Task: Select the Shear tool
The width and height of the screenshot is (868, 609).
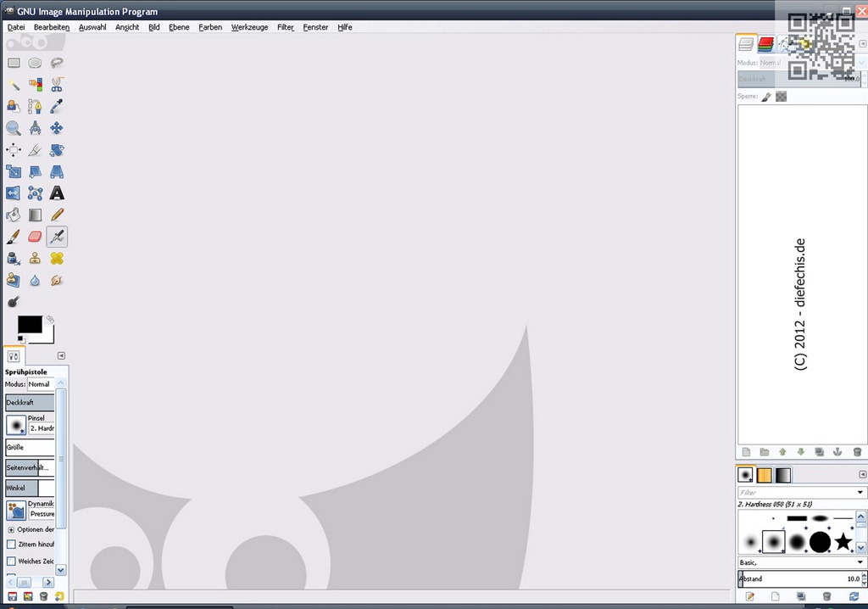Action: pos(35,171)
